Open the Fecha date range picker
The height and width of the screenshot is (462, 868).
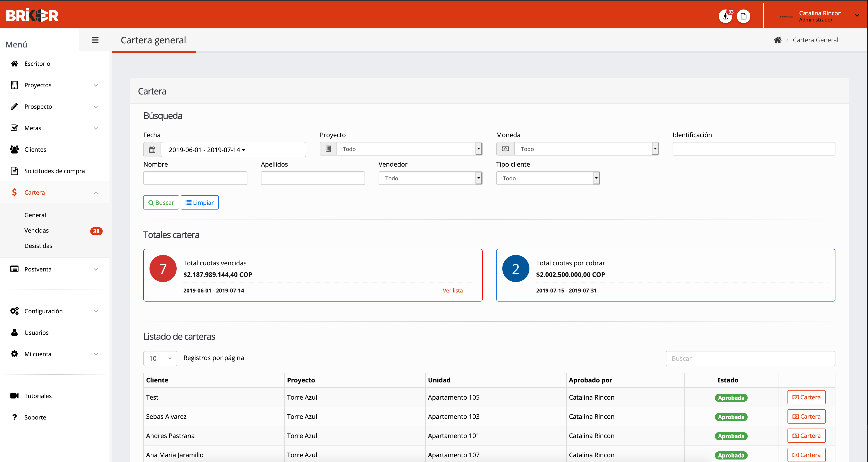coord(233,149)
